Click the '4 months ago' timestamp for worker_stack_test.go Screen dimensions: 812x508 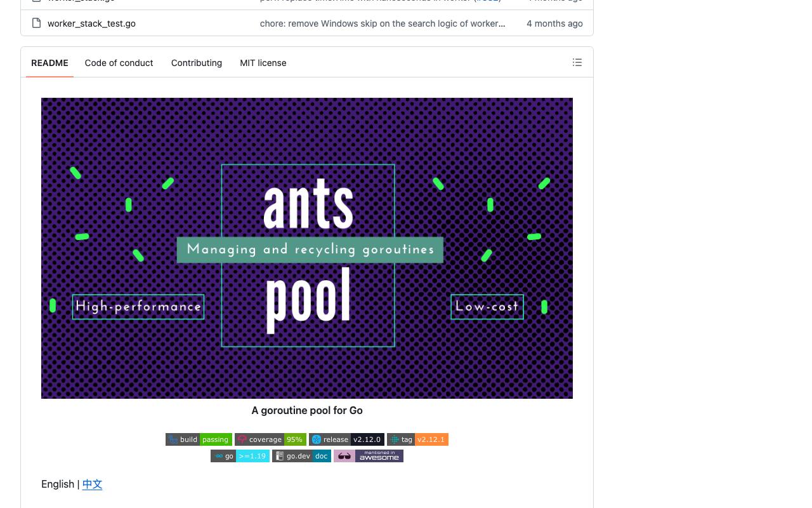tap(554, 23)
